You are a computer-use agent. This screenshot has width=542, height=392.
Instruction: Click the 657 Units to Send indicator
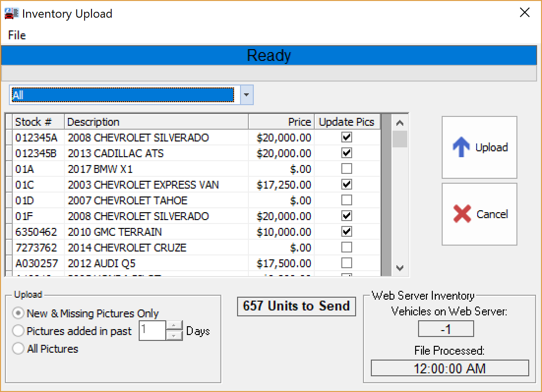pyautogui.click(x=296, y=306)
